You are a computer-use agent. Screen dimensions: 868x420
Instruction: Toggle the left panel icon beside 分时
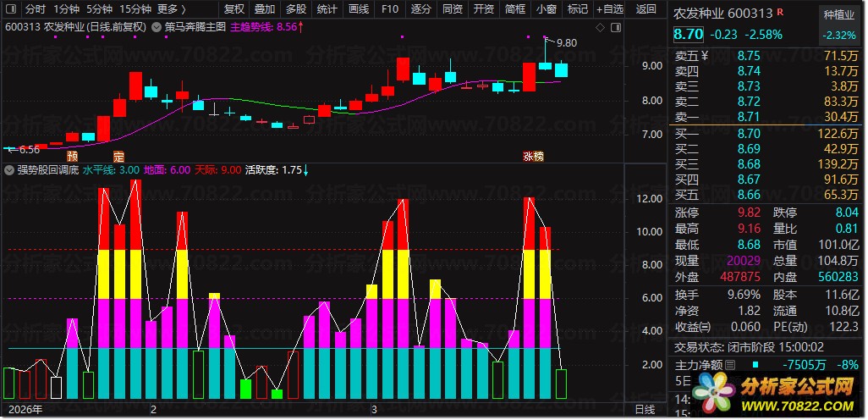[x=12, y=8]
